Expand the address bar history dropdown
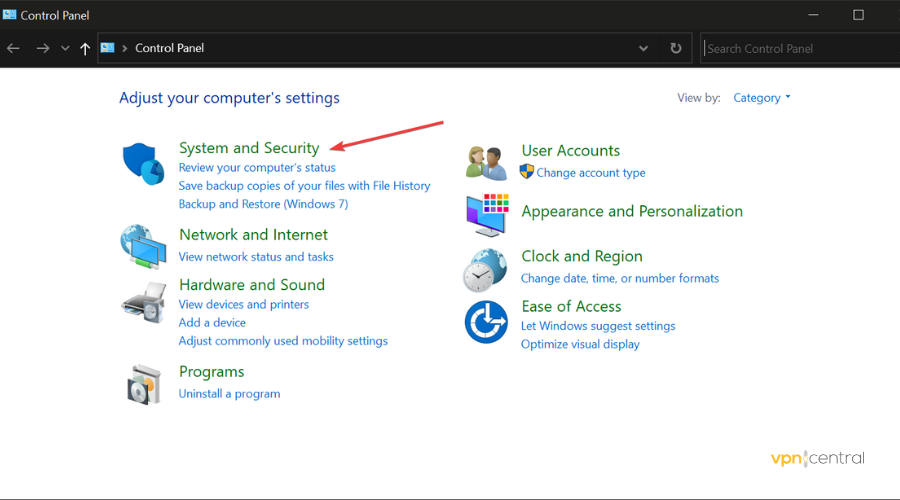The width and height of the screenshot is (900, 500). pos(643,48)
